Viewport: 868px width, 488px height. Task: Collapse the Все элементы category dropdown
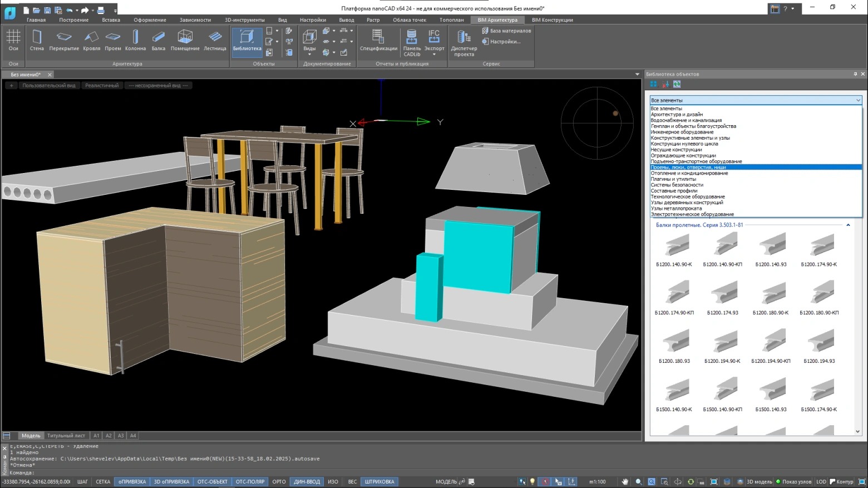pyautogui.click(x=857, y=100)
